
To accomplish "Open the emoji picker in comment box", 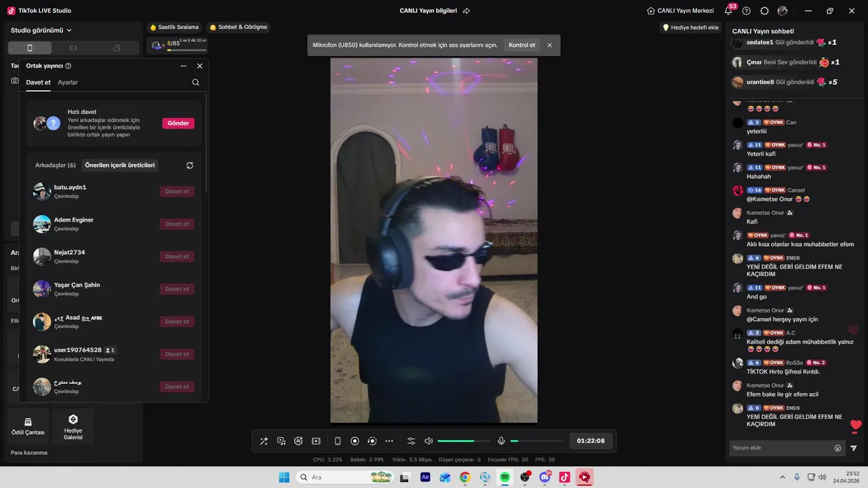I will (x=837, y=448).
